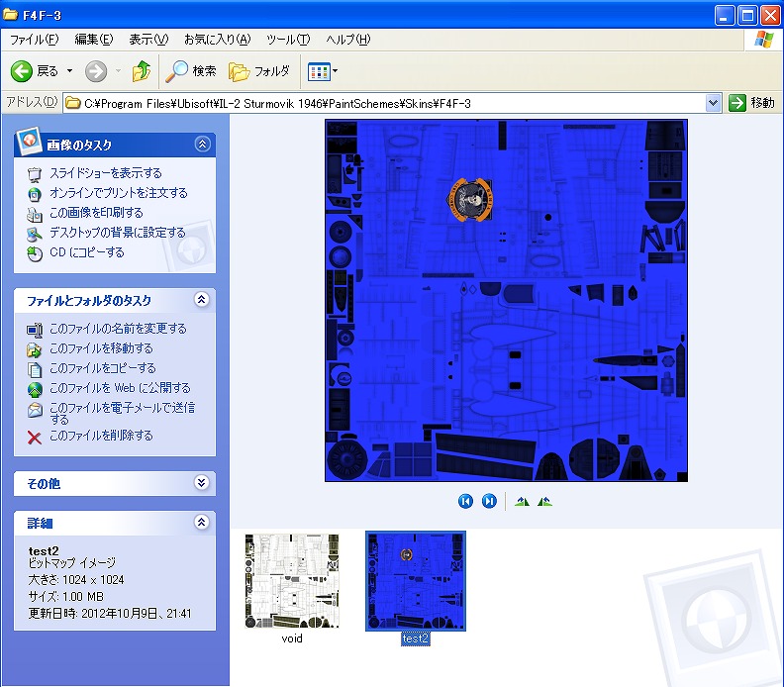Open the Search (検索) toolbar button
This screenshot has width=784, height=687.
[191, 71]
